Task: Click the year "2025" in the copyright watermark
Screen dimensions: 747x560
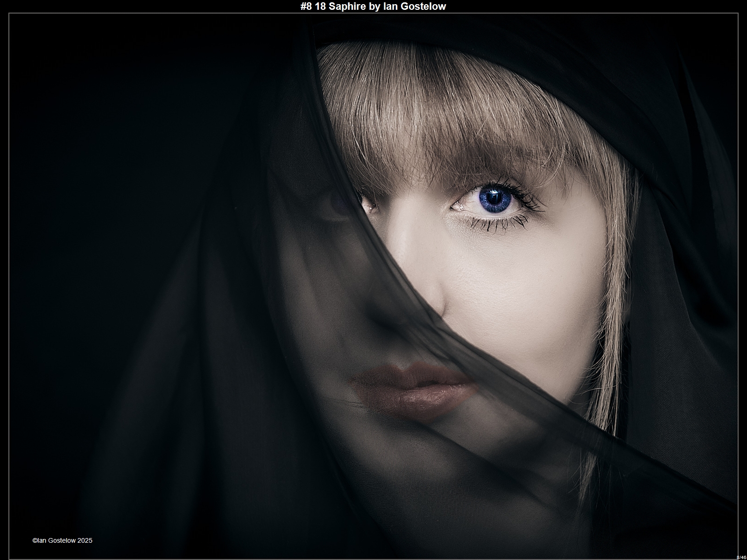Action: point(85,540)
